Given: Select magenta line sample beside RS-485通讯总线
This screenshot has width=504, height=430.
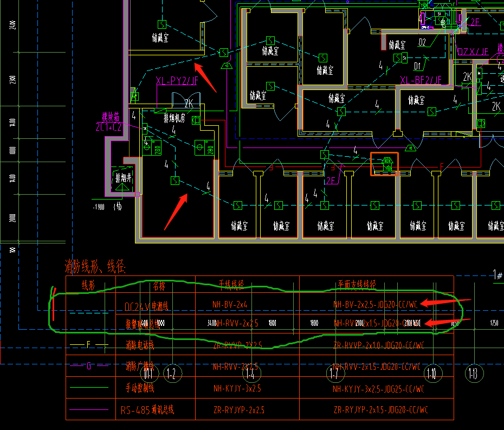Looking at the screenshot, I should 89,410.
